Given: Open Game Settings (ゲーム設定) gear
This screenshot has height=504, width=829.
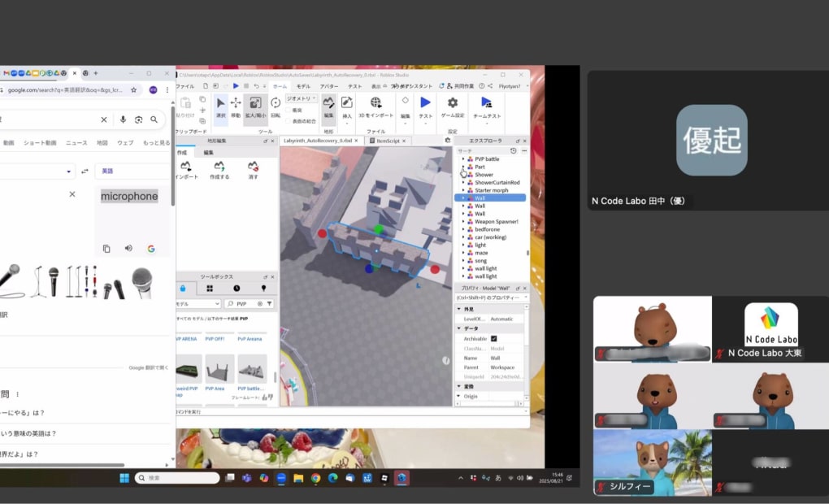Looking at the screenshot, I should pyautogui.click(x=453, y=106).
